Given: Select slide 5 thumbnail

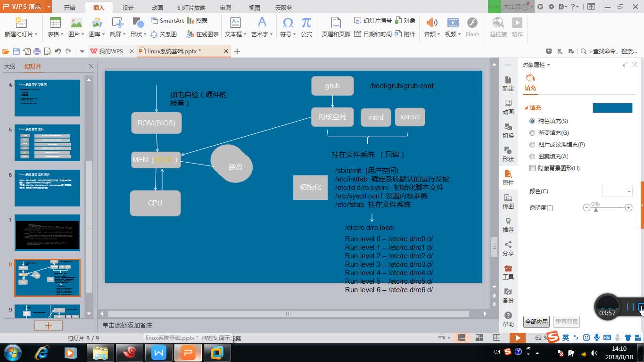Looking at the screenshot, I should pyautogui.click(x=47, y=143).
